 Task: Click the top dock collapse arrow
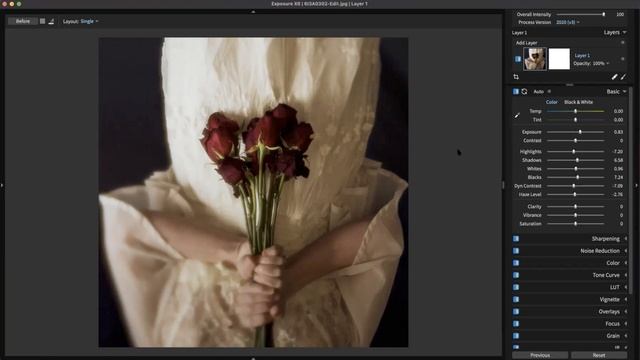tap(253, 12)
